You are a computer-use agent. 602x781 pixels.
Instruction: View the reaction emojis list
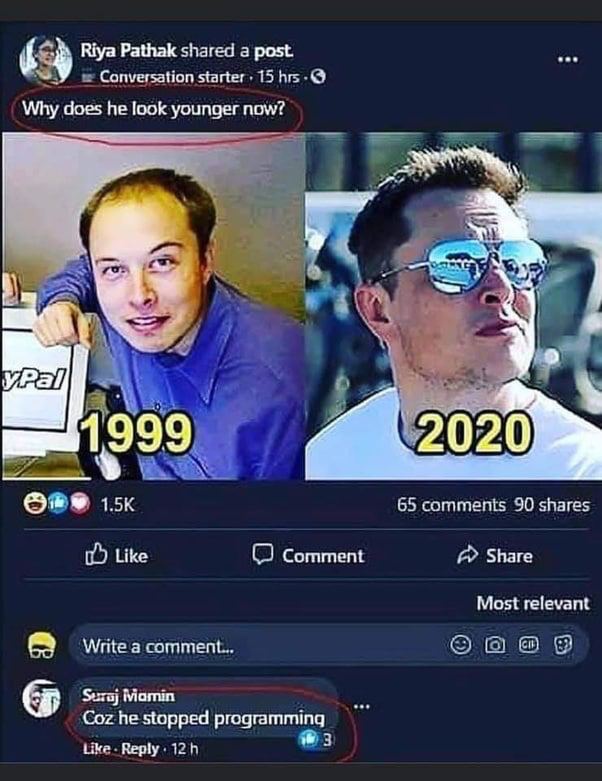click(x=57, y=504)
